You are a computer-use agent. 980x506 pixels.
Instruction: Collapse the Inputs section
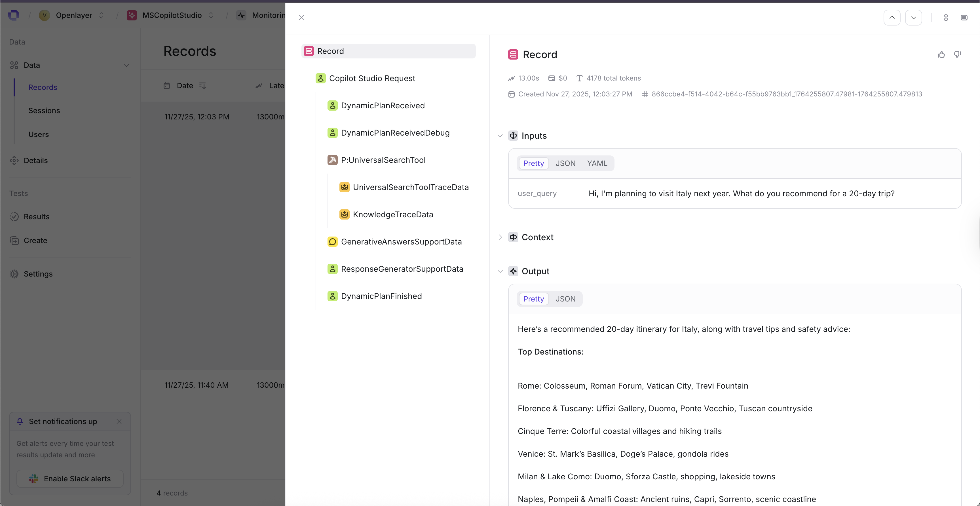[500, 136]
